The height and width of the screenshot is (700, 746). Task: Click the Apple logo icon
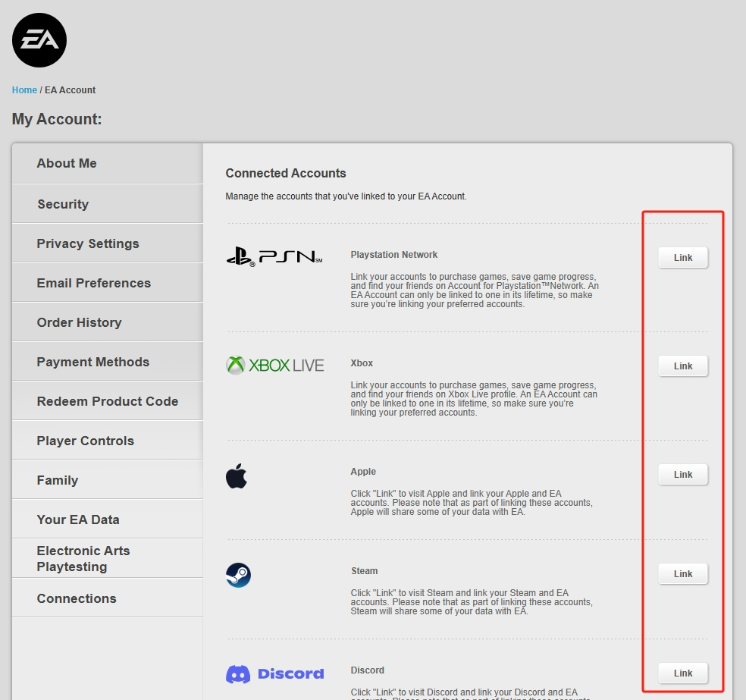tap(237, 476)
